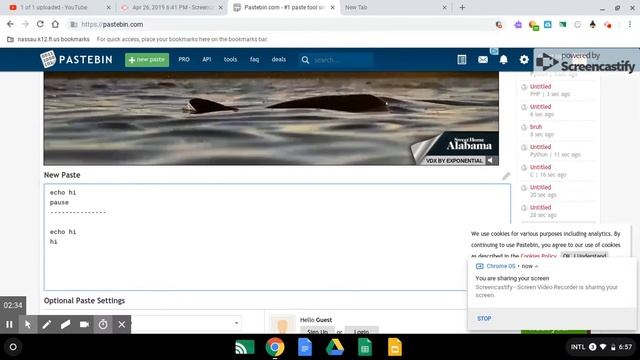Launch Chrome from the shelf
The width and height of the screenshot is (640, 360).
[275, 347]
